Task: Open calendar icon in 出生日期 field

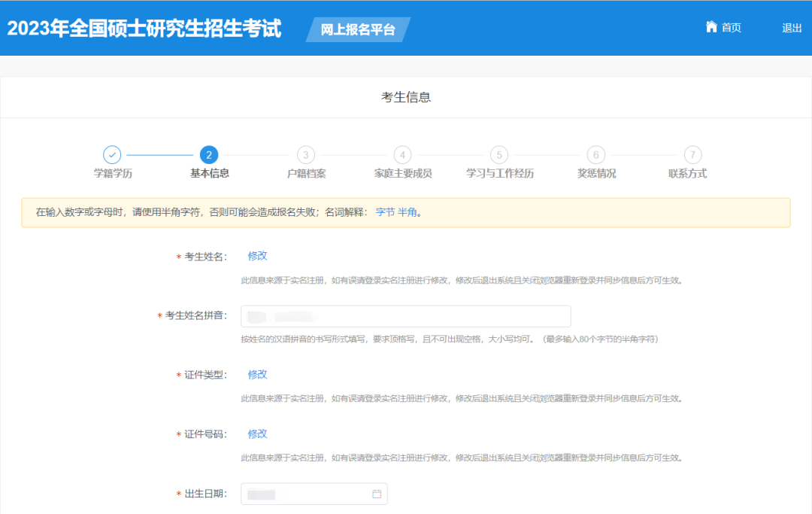Action: pos(377,494)
